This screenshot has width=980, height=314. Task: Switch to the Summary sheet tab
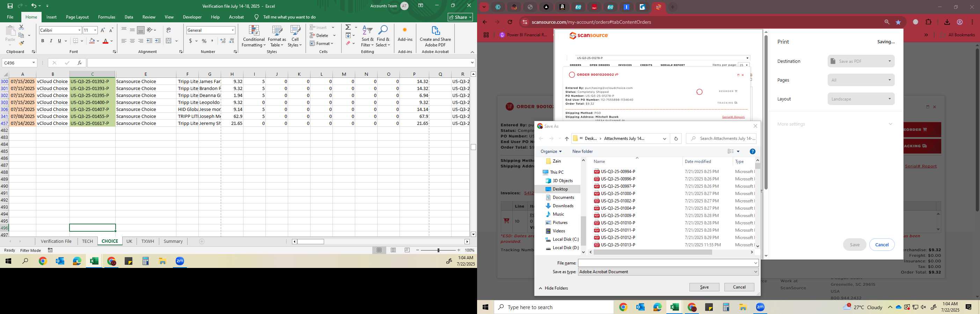pyautogui.click(x=173, y=241)
